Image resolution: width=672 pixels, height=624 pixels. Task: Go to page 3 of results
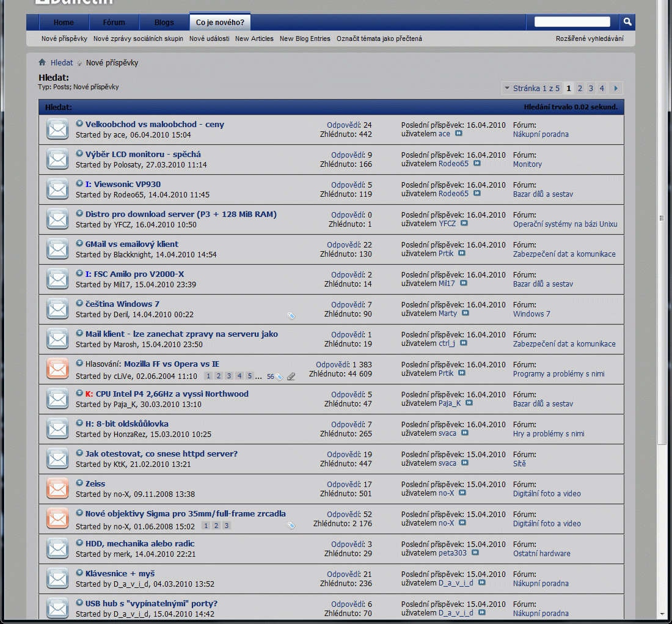tap(591, 89)
